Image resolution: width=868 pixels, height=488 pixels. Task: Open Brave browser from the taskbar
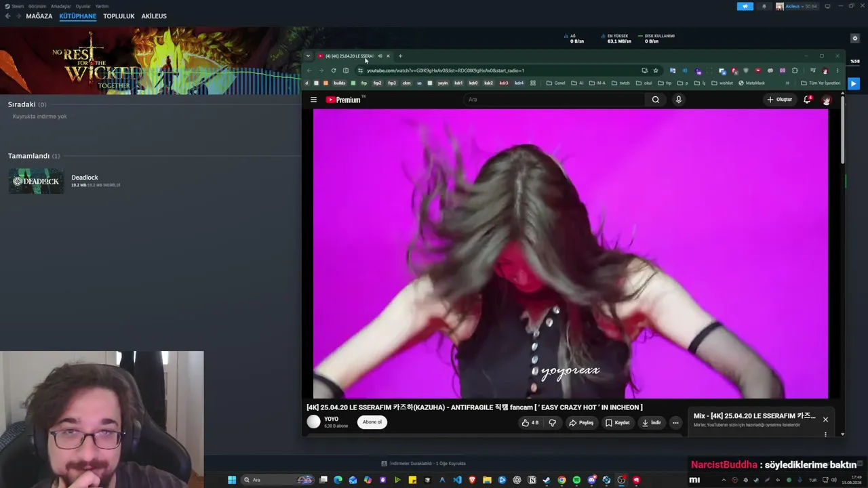pyautogui.click(x=472, y=480)
